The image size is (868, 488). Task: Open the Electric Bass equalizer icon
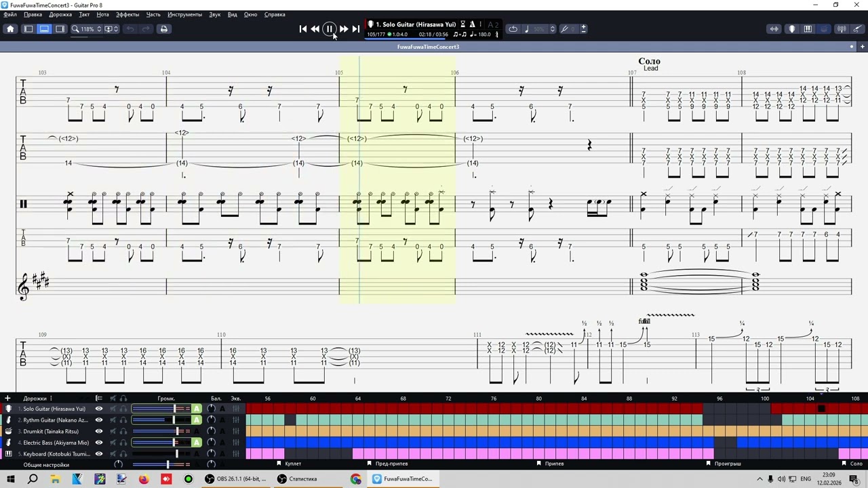pos(236,443)
